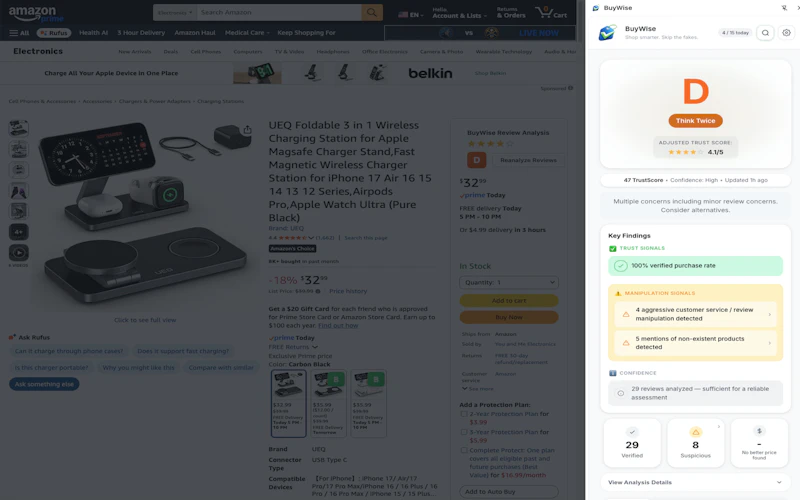The width and height of the screenshot is (800, 500).
Task: Open the Quantity dropdown
Action: point(509,282)
